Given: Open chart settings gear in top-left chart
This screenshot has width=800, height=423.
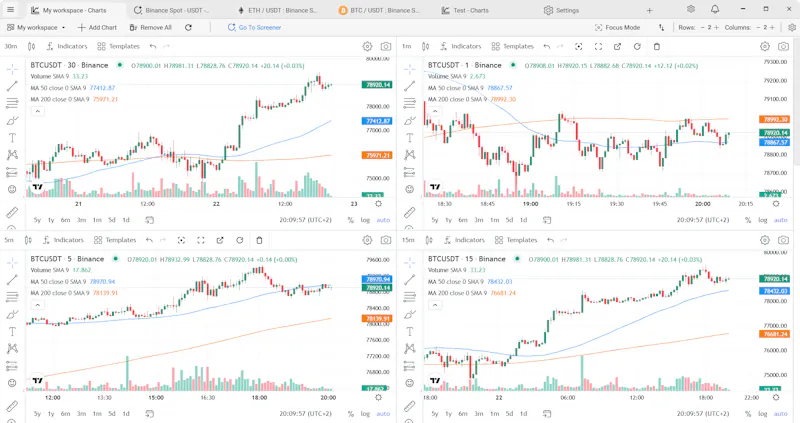Looking at the screenshot, I should [x=367, y=46].
